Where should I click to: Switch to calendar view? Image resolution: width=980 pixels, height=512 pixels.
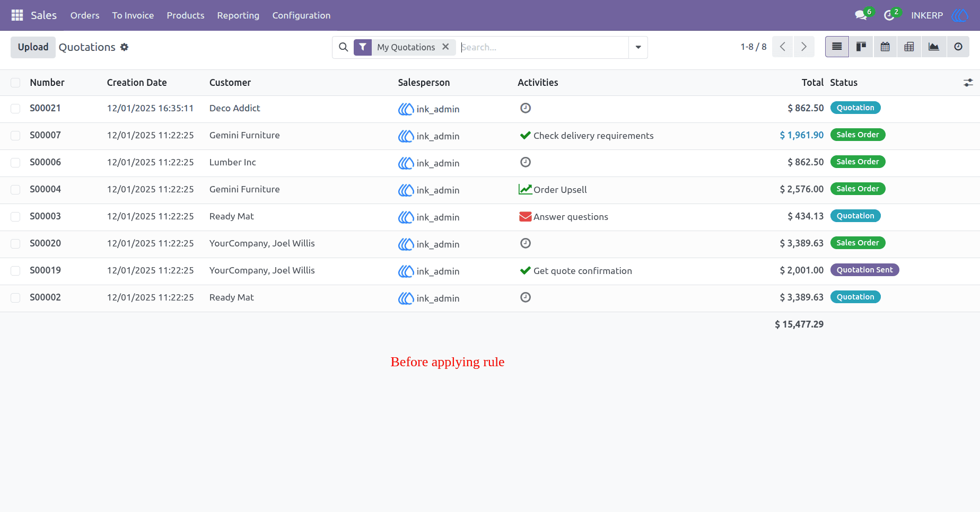(885, 47)
